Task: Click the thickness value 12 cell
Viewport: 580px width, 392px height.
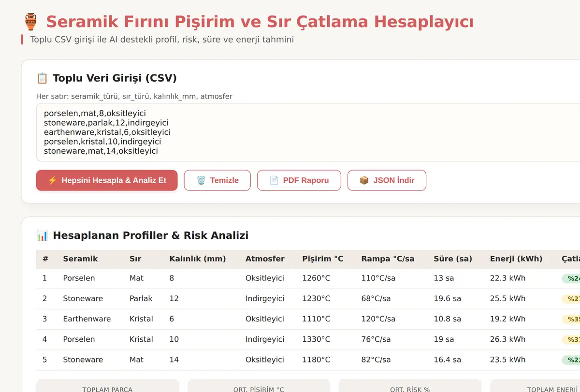Action: [174, 299]
